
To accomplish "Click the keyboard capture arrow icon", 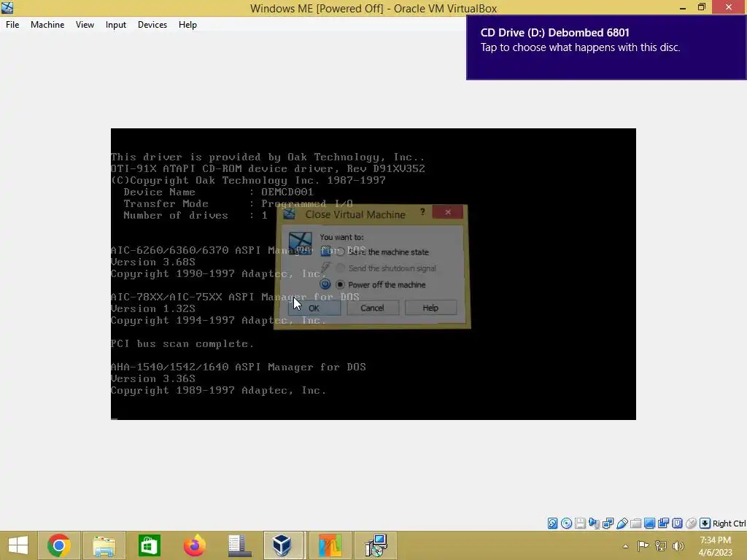I will [x=705, y=524].
